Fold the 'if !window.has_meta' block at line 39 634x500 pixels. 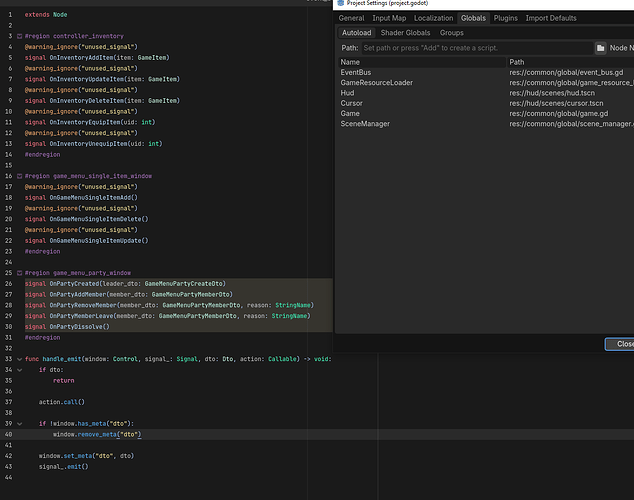click(x=19, y=424)
